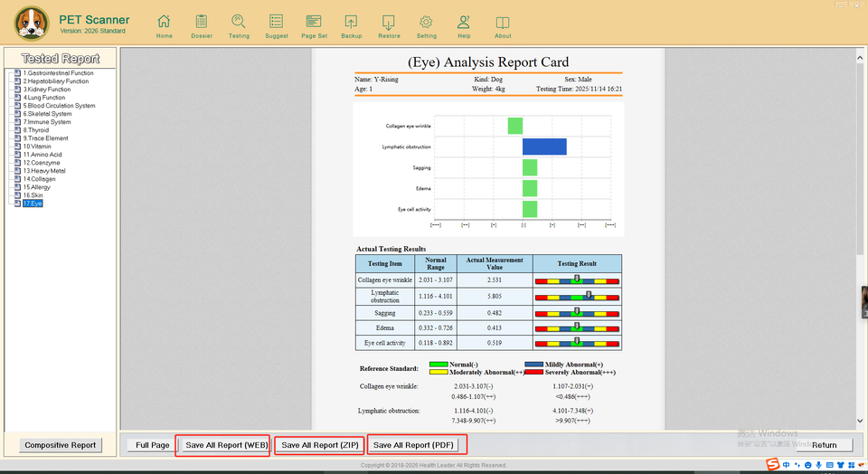Choose 16.Skin in the report tree
Screen dimensions: 868x474
33,195
